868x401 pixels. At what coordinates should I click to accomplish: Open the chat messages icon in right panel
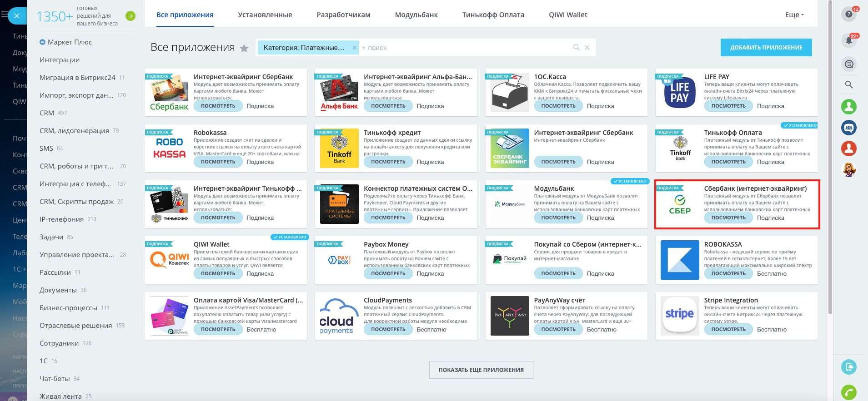(849, 64)
